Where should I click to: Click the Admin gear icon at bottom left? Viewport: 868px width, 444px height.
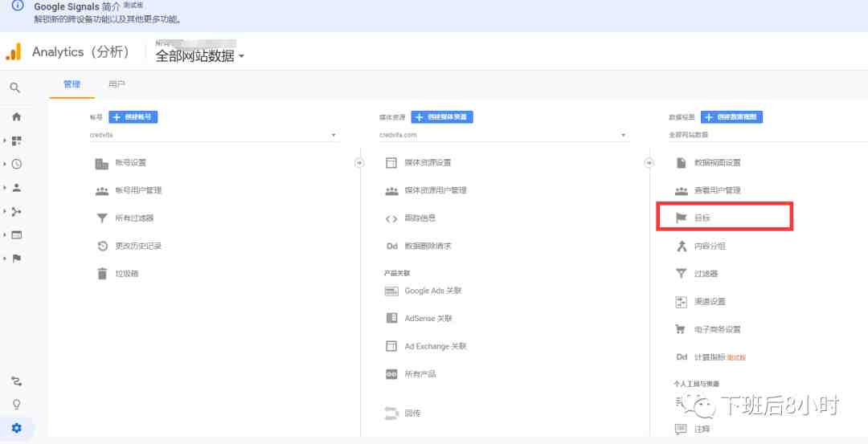click(x=17, y=428)
